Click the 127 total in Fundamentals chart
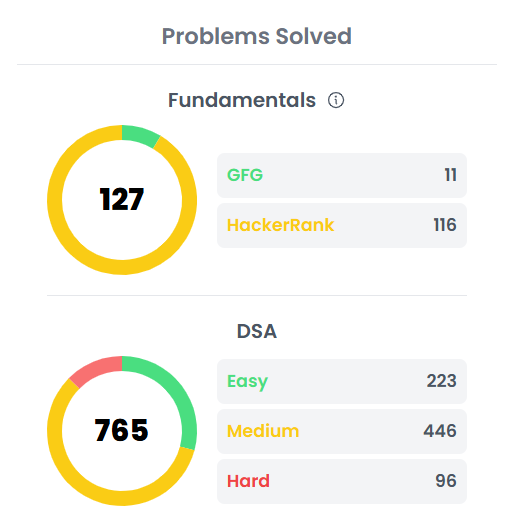The height and width of the screenshot is (522, 513). (122, 199)
